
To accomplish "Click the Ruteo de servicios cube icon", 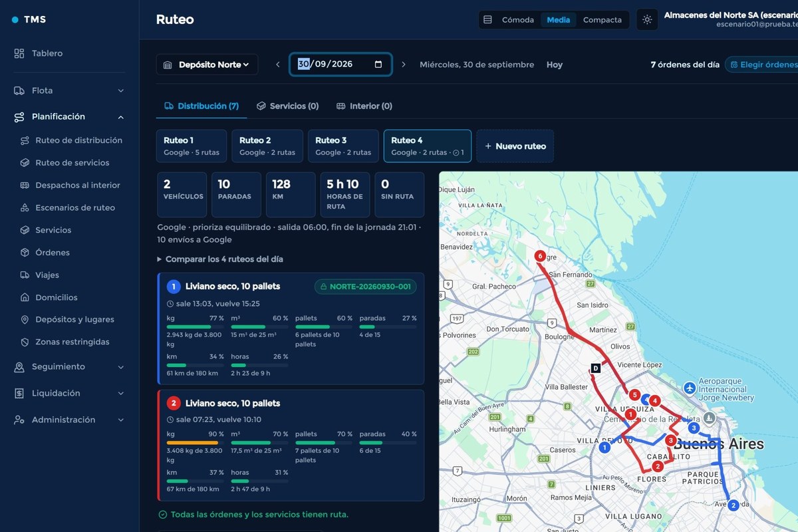I will tap(25, 163).
